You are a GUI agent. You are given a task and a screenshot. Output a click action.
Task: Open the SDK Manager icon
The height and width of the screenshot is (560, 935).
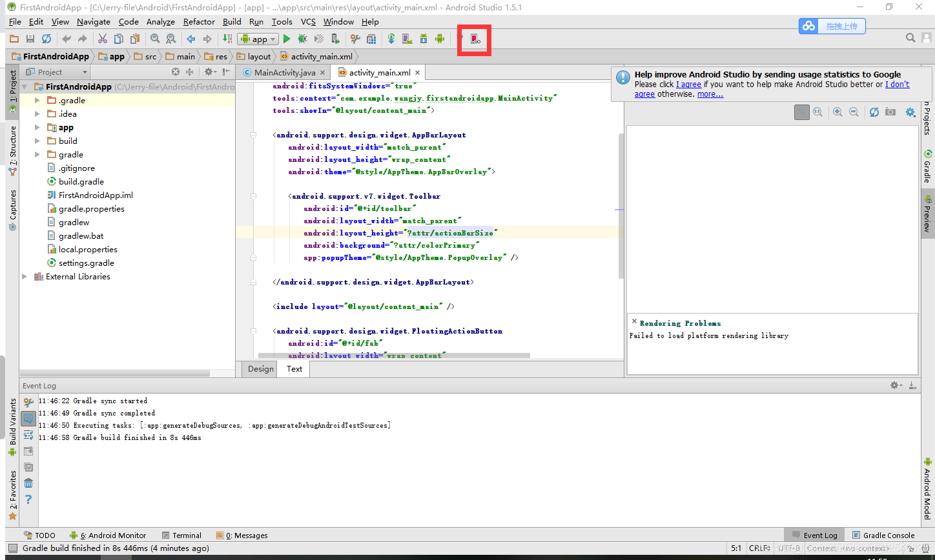click(x=424, y=39)
